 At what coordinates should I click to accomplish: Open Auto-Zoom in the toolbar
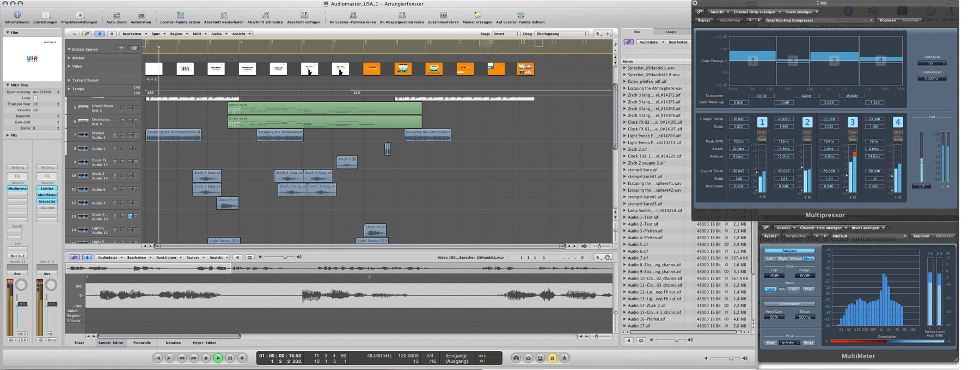(117, 15)
